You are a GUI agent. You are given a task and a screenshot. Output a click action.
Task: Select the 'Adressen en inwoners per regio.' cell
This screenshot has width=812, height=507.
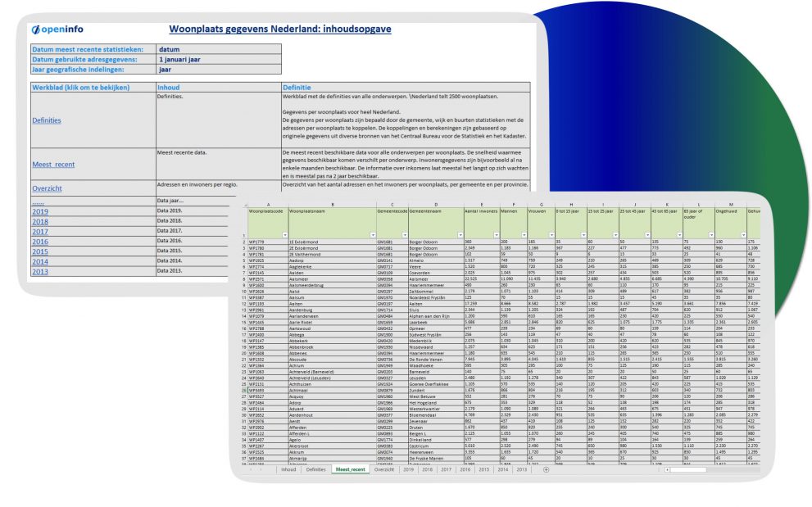pos(219,188)
